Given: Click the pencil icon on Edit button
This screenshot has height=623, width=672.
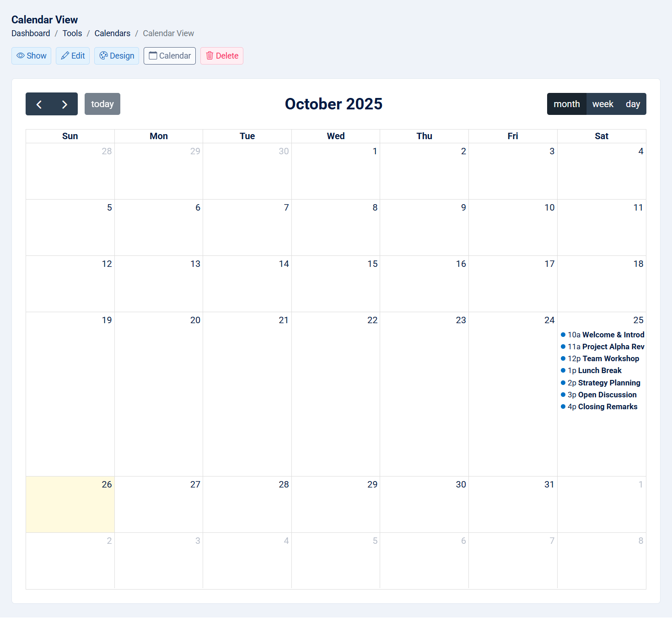Looking at the screenshot, I should (x=65, y=56).
